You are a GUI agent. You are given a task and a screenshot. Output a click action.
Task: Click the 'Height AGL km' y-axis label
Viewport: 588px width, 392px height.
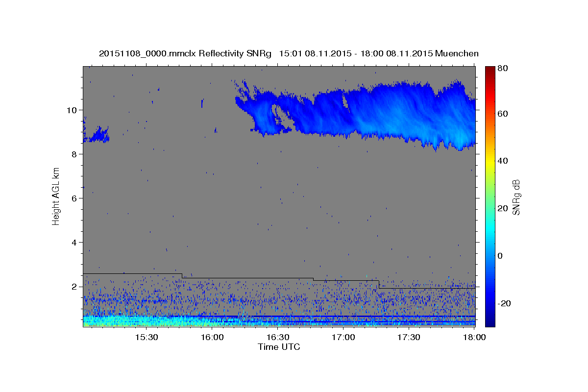pos(56,196)
